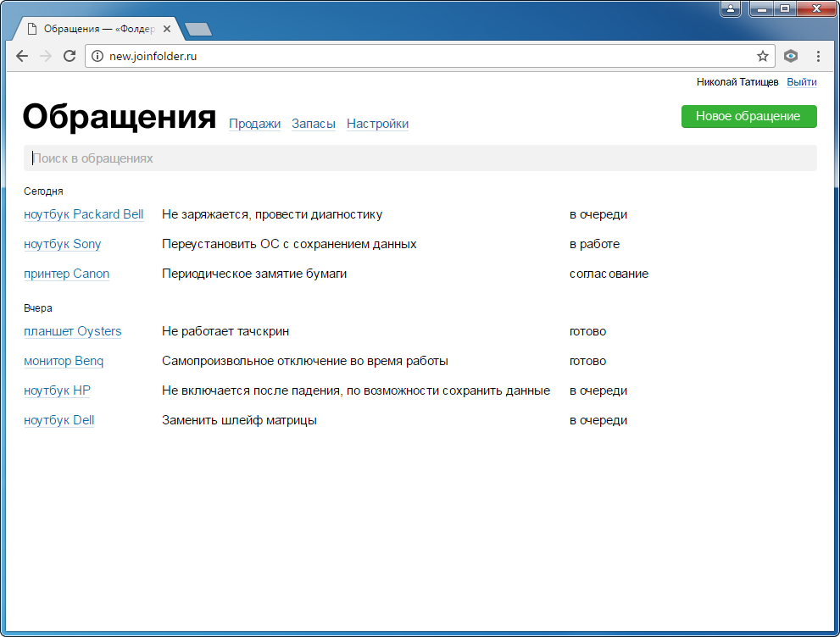The width and height of the screenshot is (840, 637).
Task: Reload the page with refresh icon
Action: coord(70,57)
